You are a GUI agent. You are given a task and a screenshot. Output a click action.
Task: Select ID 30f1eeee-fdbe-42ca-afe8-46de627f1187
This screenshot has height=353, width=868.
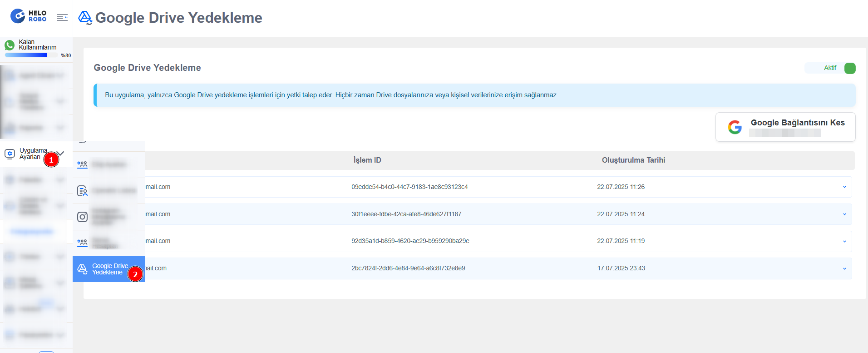click(x=406, y=214)
